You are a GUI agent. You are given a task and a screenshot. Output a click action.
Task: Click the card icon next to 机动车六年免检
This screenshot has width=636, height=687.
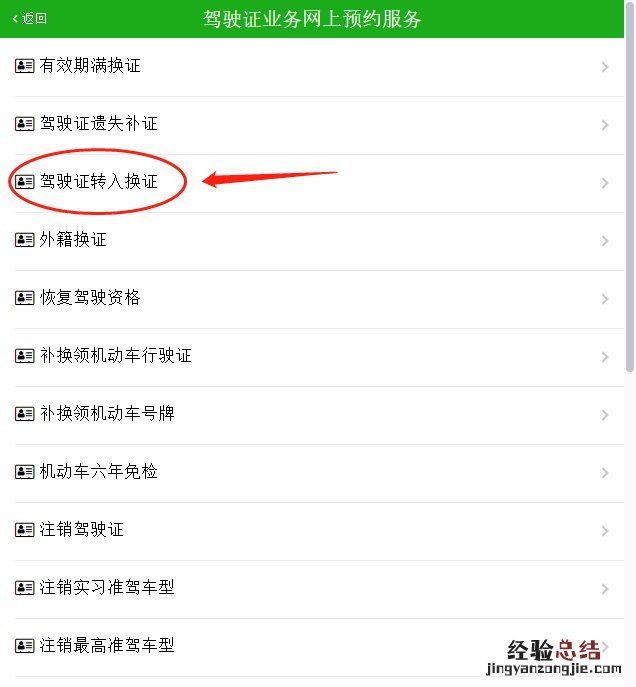pos(25,472)
